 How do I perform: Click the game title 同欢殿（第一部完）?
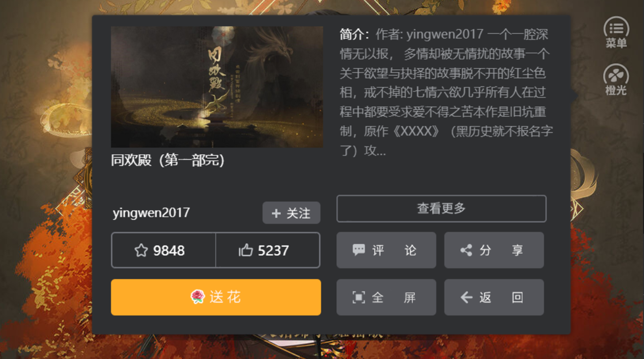pos(168,160)
